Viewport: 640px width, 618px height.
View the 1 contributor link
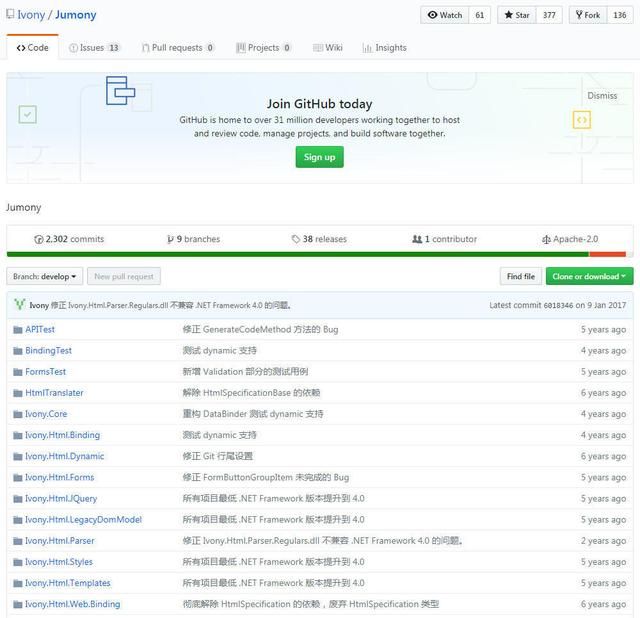[444, 239]
